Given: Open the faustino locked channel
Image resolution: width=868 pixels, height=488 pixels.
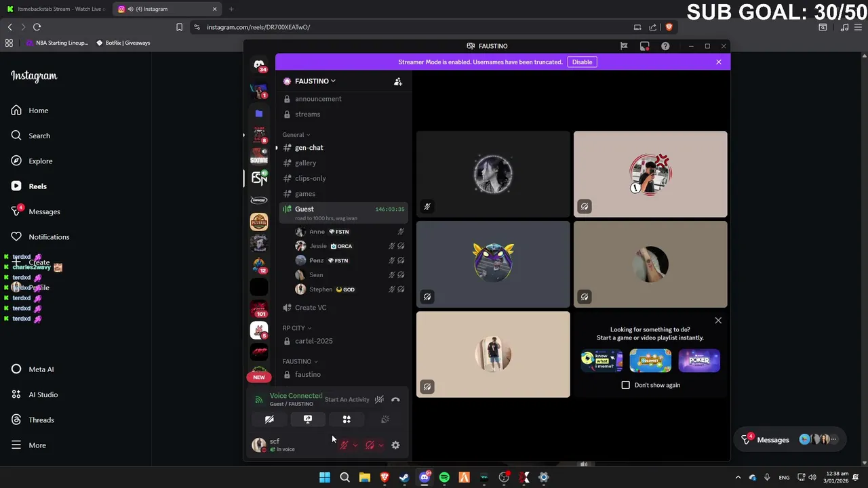Looking at the screenshot, I should pos(344,375).
